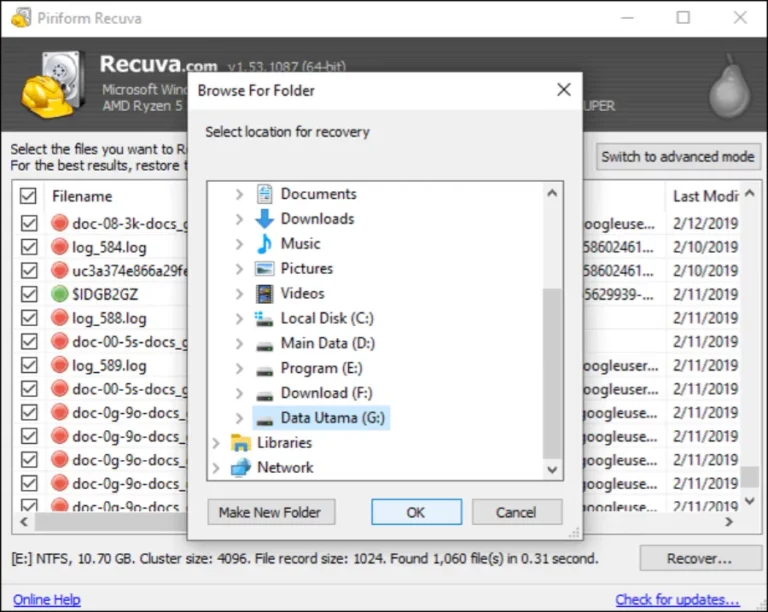Screen dimensions: 768x612
Task: Select Program (E:) in folder tree
Action: click(321, 368)
